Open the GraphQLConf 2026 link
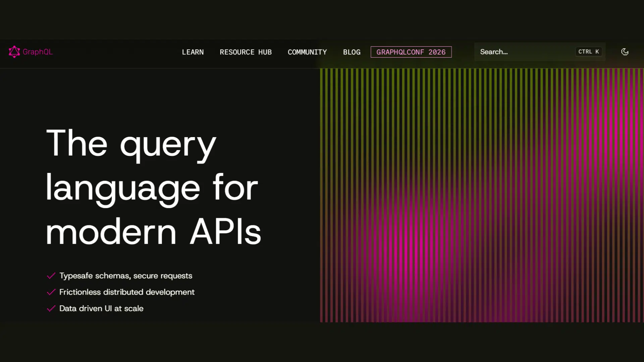The width and height of the screenshot is (644, 362). (x=411, y=52)
